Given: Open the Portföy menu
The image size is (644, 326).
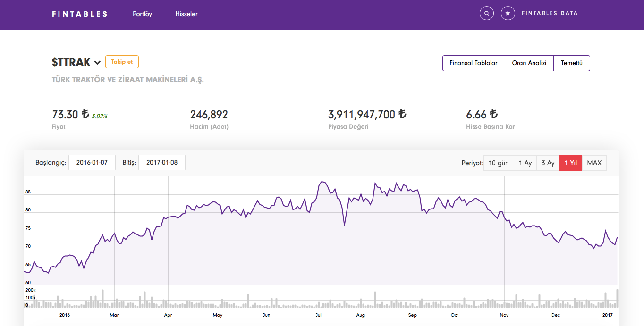Looking at the screenshot, I should (x=142, y=14).
